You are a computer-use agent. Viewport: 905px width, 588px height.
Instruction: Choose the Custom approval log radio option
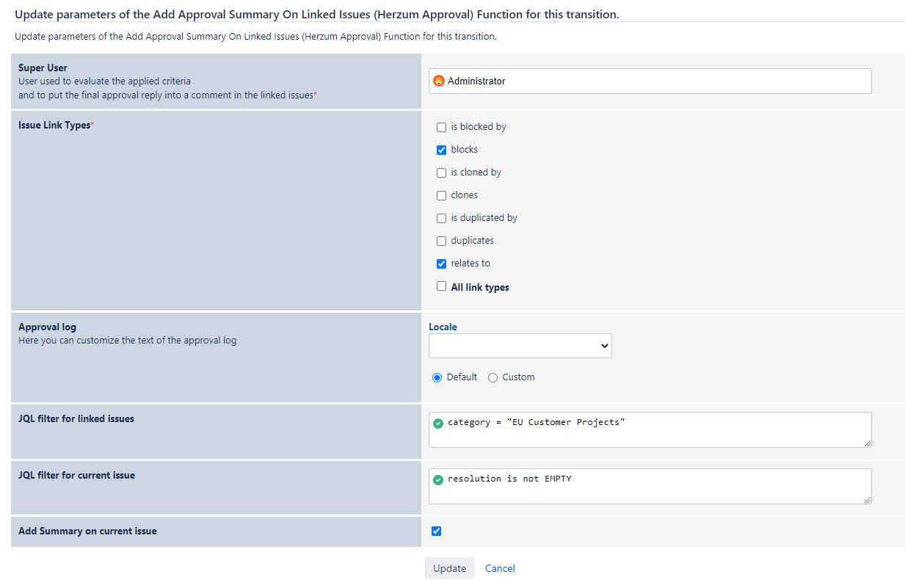[493, 377]
